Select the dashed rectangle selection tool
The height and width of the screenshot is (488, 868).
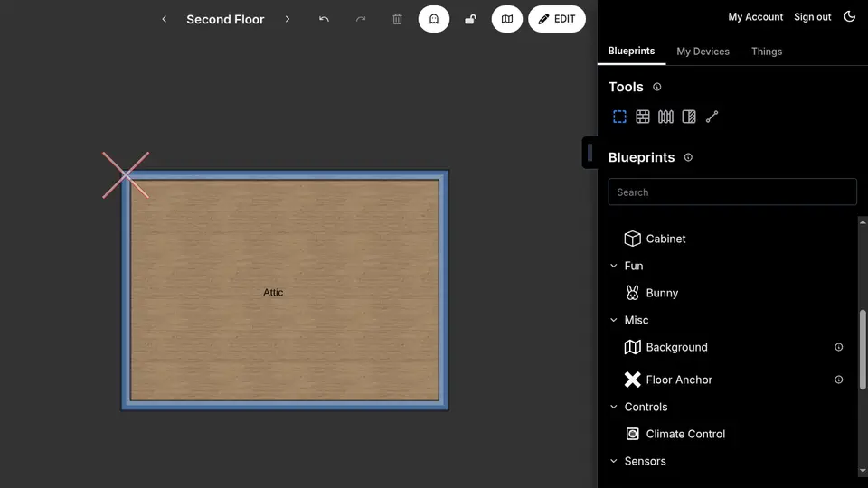click(x=619, y=117)
